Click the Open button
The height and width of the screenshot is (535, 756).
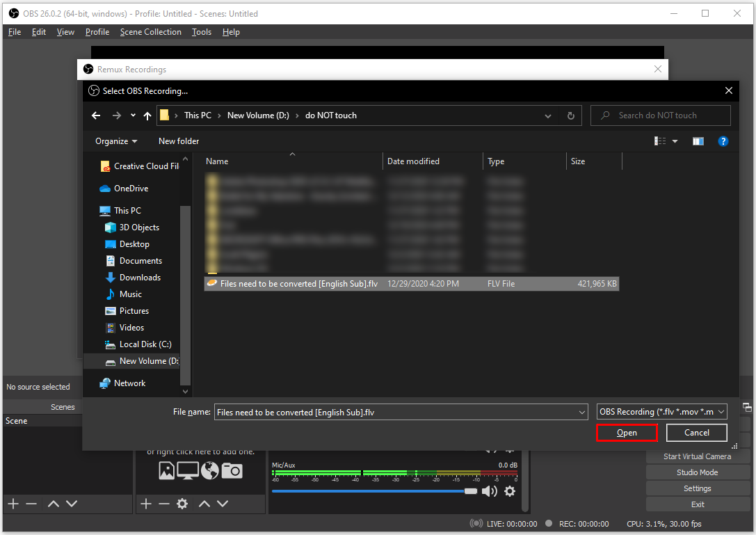(627, 433)
